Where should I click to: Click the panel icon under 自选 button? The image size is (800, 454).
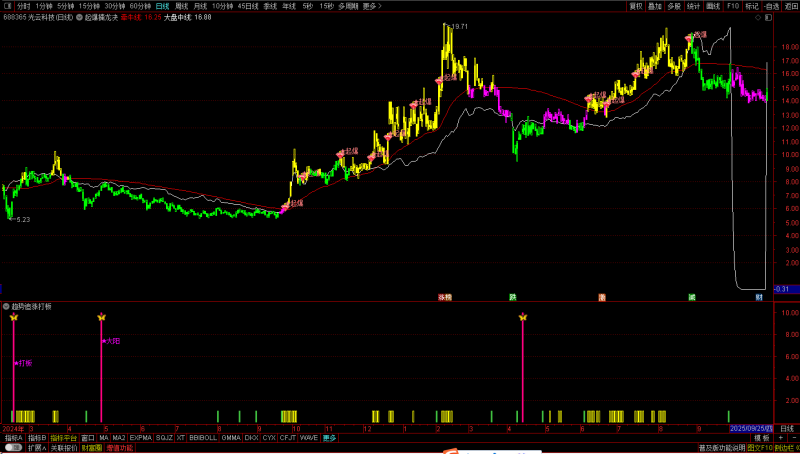770,17
